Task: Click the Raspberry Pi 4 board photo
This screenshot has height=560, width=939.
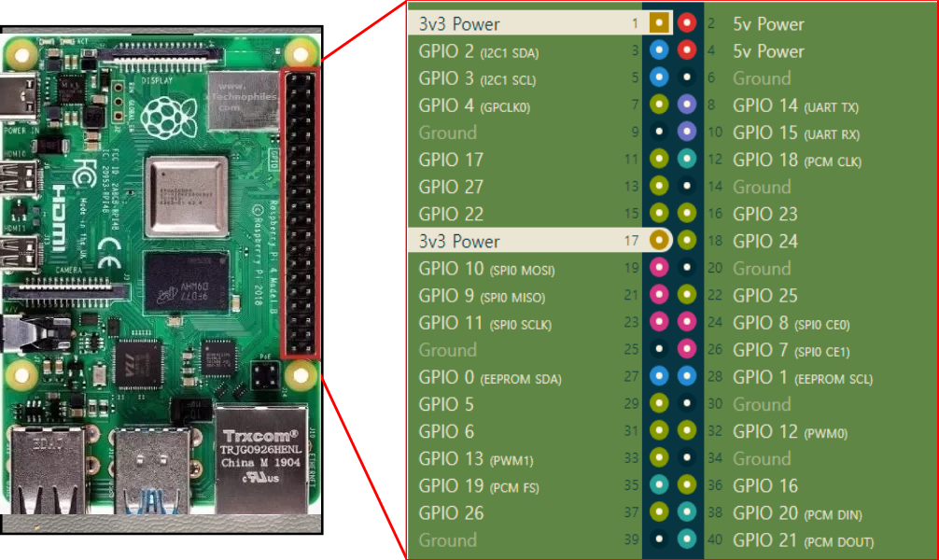Action: pos(161,280)
